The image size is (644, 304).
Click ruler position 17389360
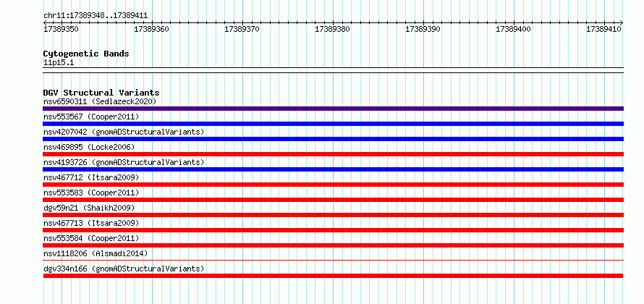pyautogui.click(x=152, y=29)
